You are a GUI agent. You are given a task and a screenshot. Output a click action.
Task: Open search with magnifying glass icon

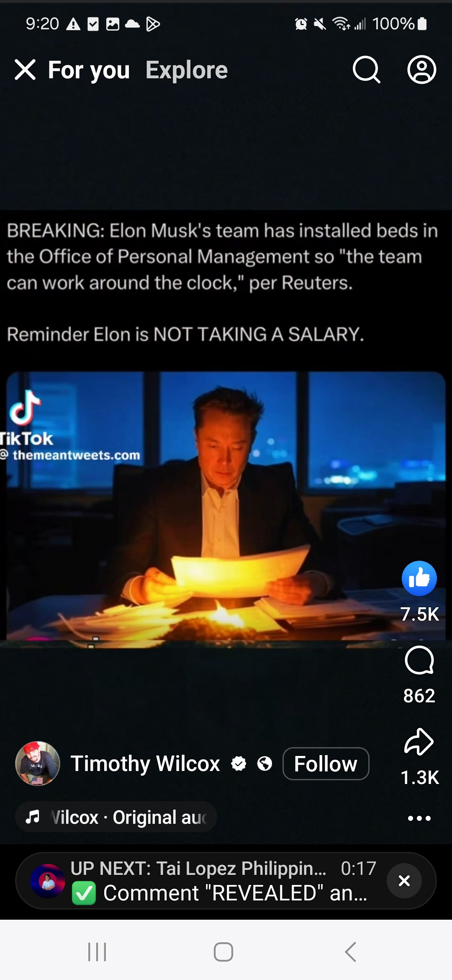pyautogui.click(x=367, y=70)
